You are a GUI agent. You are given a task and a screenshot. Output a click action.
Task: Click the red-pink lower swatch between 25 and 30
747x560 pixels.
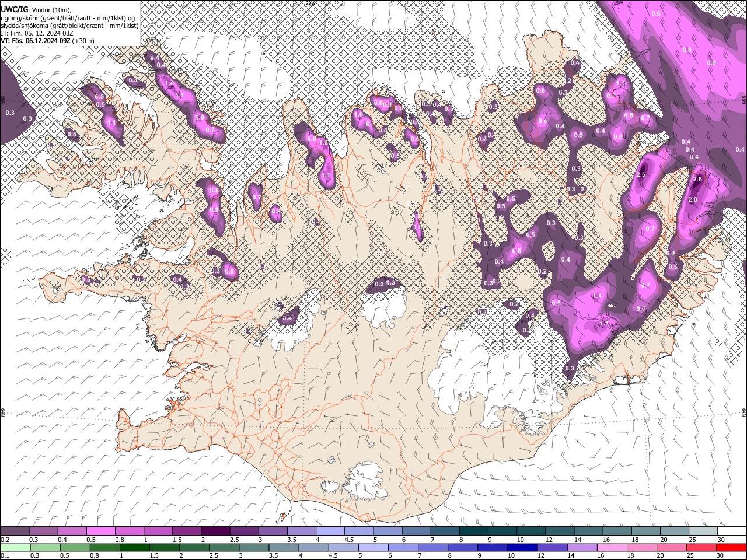point(701,547)
